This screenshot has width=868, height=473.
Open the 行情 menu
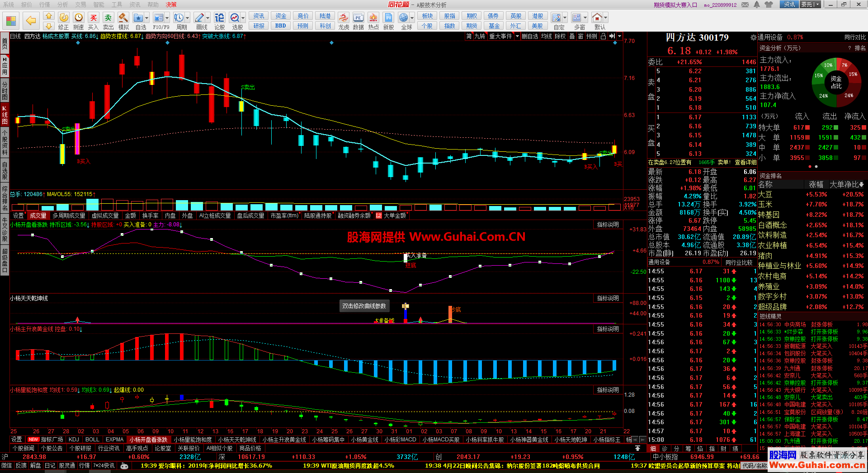[x=44, y=5]
